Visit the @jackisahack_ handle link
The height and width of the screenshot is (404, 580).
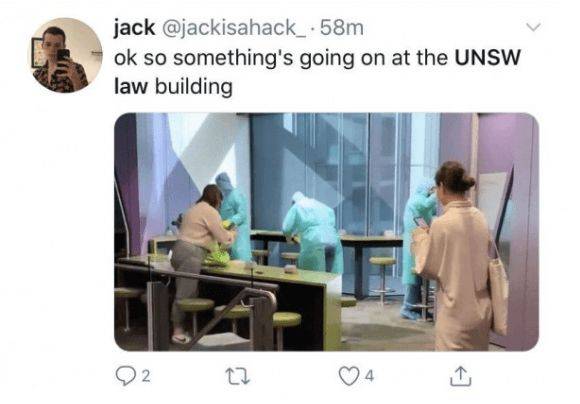(x=233, y=28)
